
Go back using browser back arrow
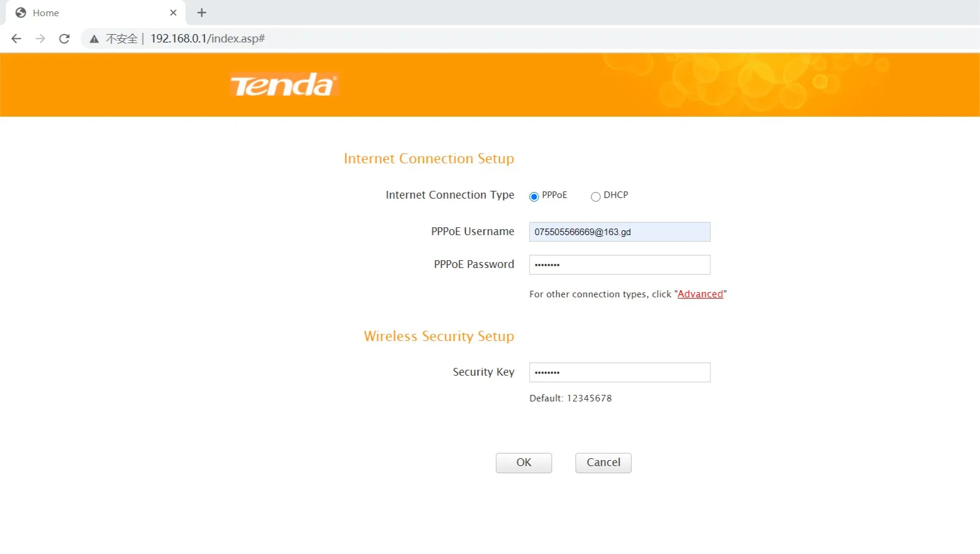tap(16, 39)
